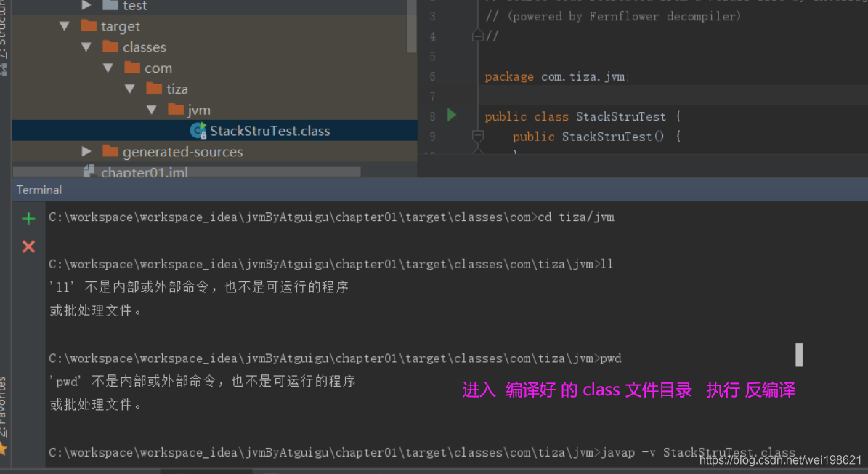
Task: Collapse the target folder
Action: 65,26
